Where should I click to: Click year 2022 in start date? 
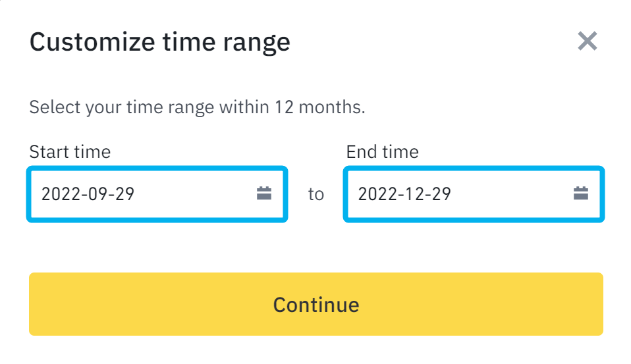(61, 194)
